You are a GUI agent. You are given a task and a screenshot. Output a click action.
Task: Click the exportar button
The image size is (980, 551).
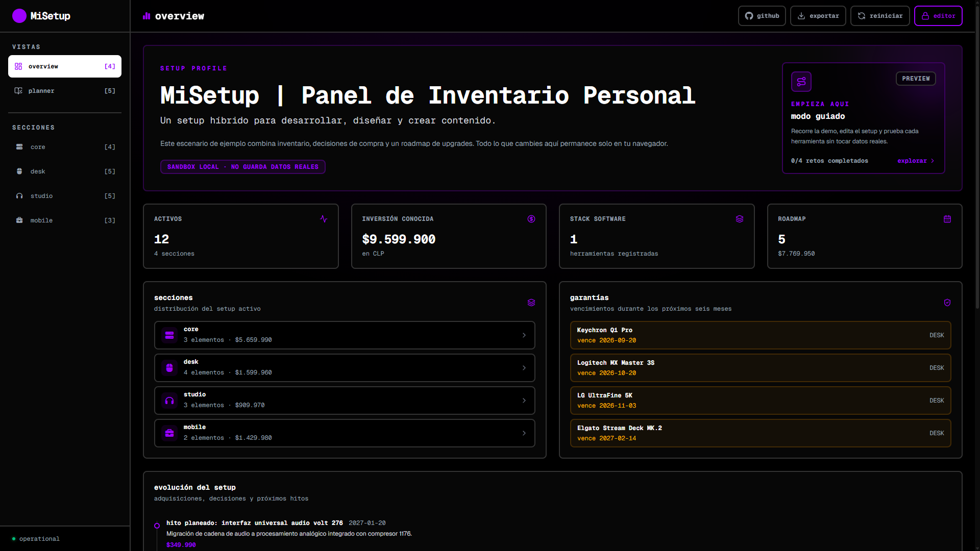[x=818, y=16]
